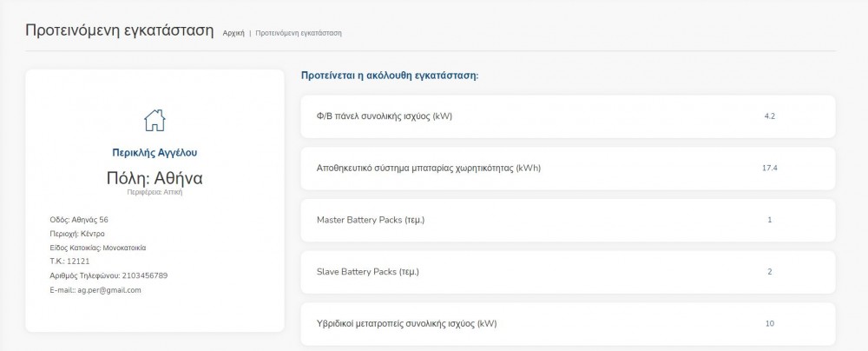Click the Πόλη: Αθήνα heading
The image size is (868, 351).
[x=155, y=178]
